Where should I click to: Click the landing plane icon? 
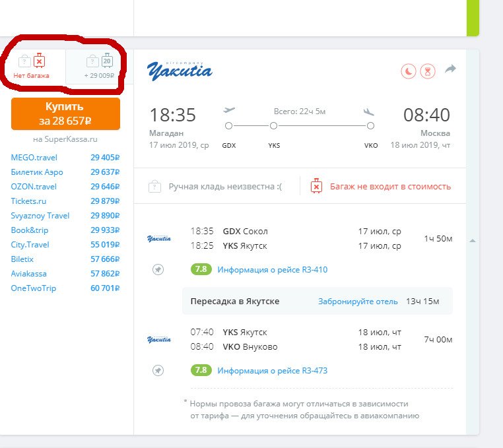[x=369, y=112]
